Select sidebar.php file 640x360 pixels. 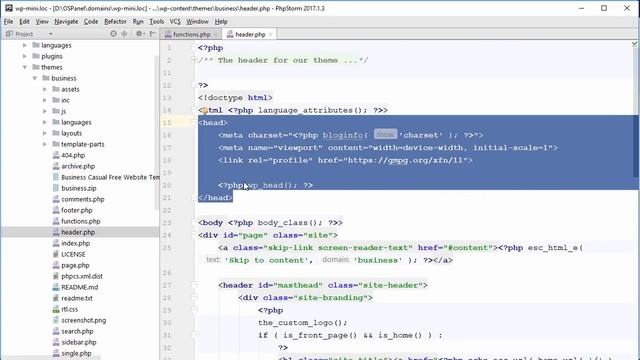(x=79, y=343)
